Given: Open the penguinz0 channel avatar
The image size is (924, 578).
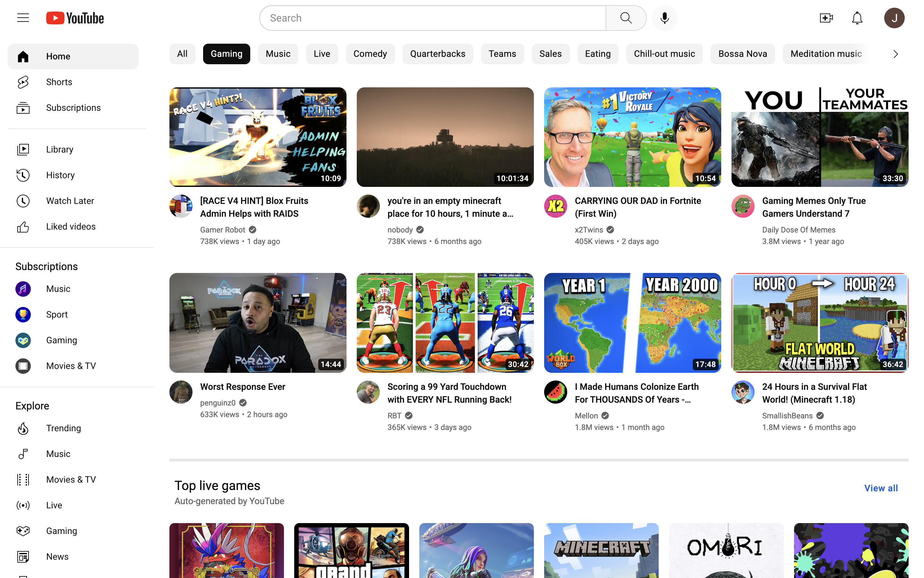Looking at the screenshot, I should click(x=181, y=392).
